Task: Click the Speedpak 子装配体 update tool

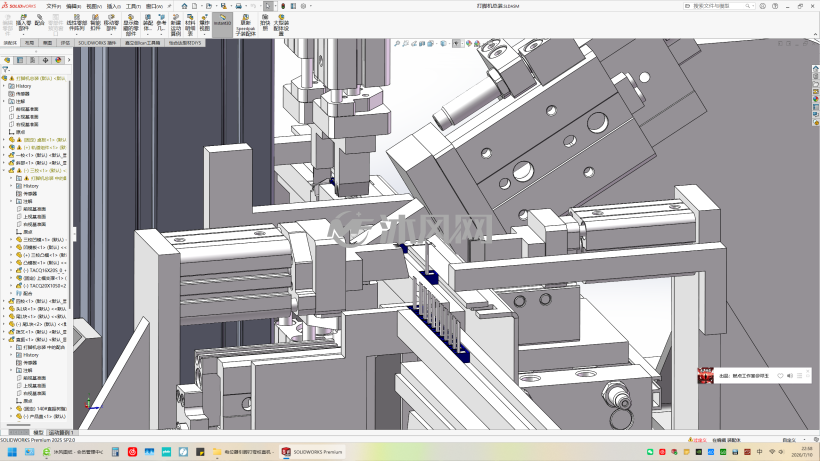Action: click(x=245, y=25)
